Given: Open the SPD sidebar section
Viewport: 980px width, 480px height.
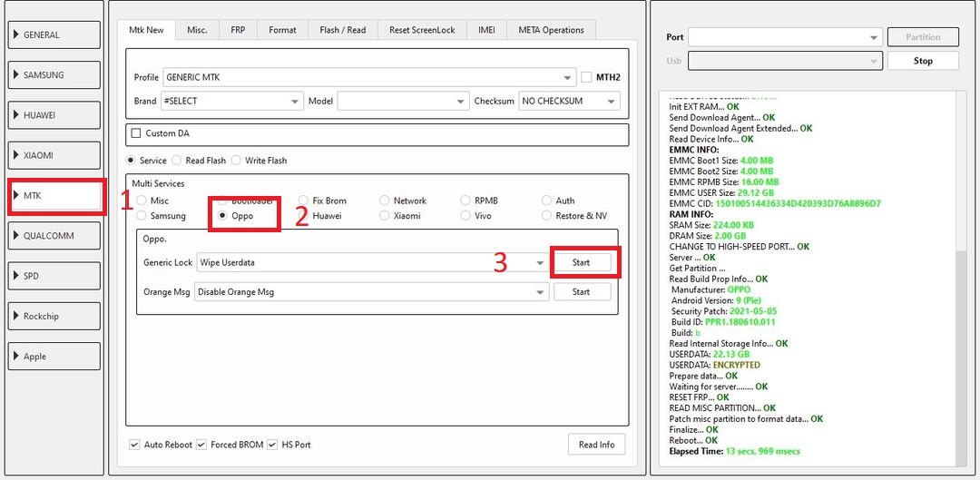Looking at the screenshot, I should 54,276.
